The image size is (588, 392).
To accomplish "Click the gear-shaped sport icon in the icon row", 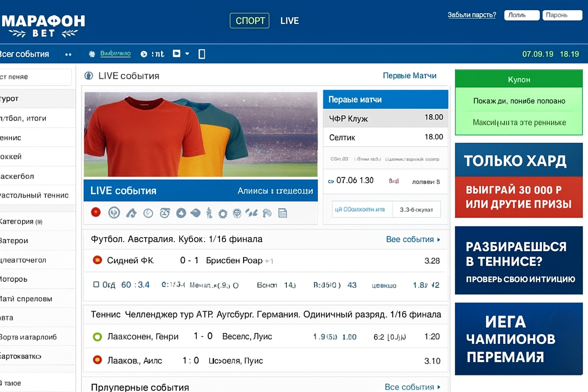I will coord(223,212).
